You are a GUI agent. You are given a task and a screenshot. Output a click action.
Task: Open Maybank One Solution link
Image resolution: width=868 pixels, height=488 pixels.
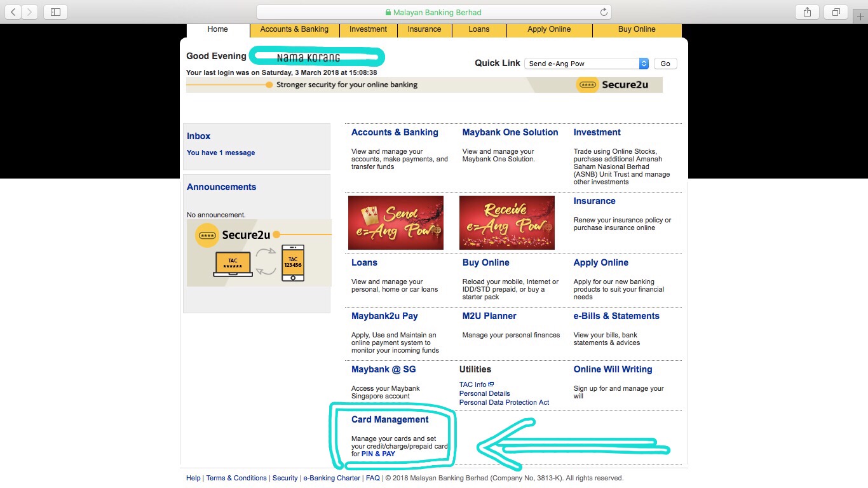point(510,132)
